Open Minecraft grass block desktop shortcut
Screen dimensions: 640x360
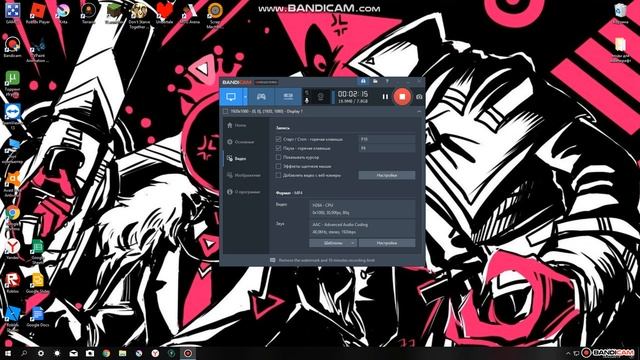113,13
